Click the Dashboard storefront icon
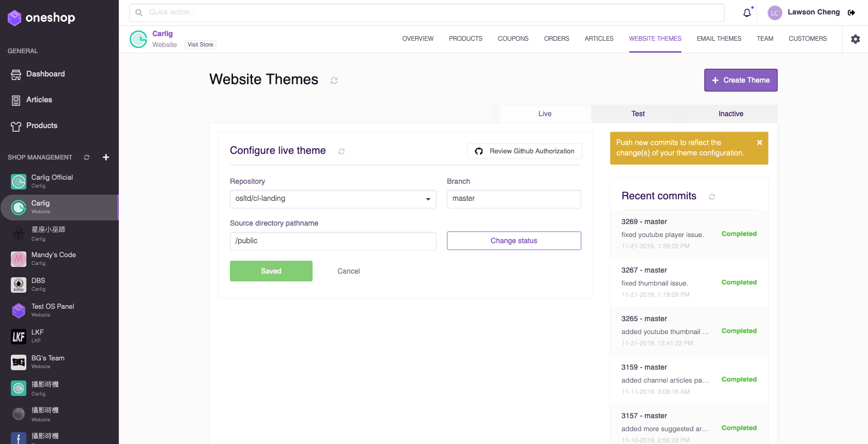Image resolution: width=868 pixels, height=444 pixels. 16,74
